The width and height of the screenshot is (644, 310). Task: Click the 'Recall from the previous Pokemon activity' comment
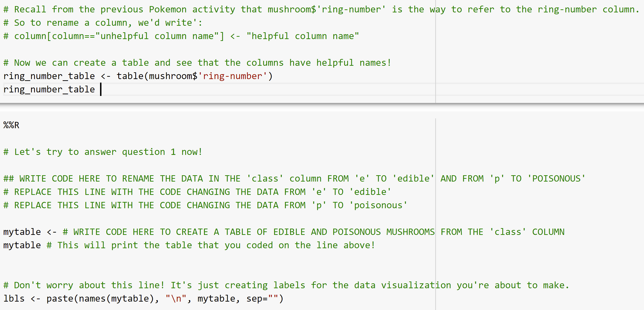[x=321, y=10]
